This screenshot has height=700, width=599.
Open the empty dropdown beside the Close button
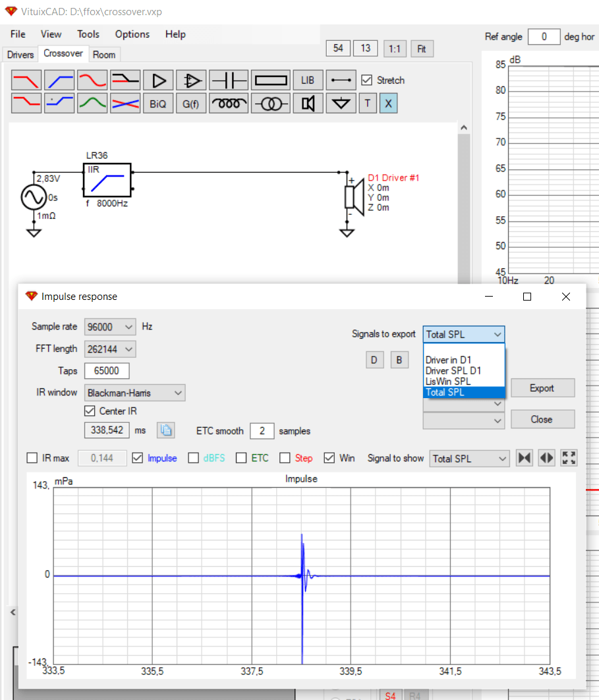point(464,421)
